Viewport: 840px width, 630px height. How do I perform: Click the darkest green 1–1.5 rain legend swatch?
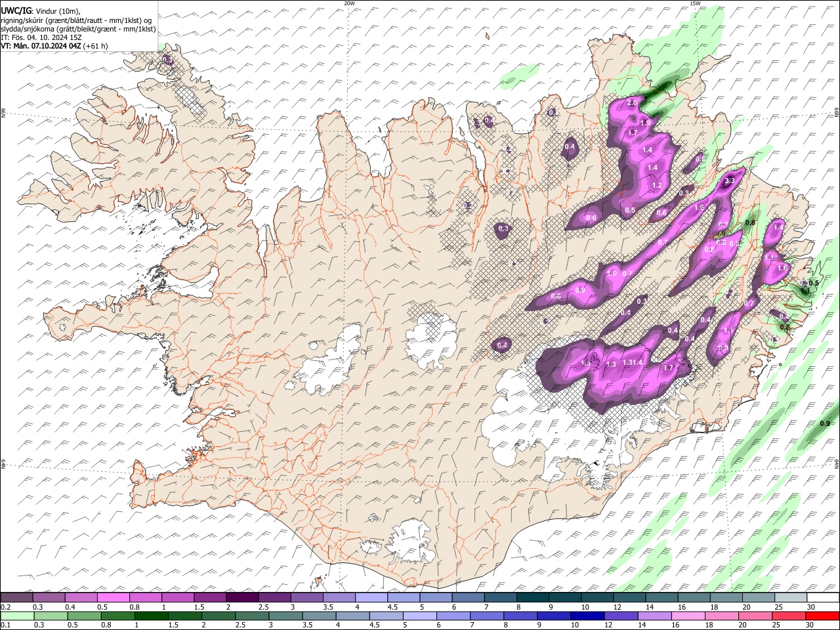pos(151,616)
